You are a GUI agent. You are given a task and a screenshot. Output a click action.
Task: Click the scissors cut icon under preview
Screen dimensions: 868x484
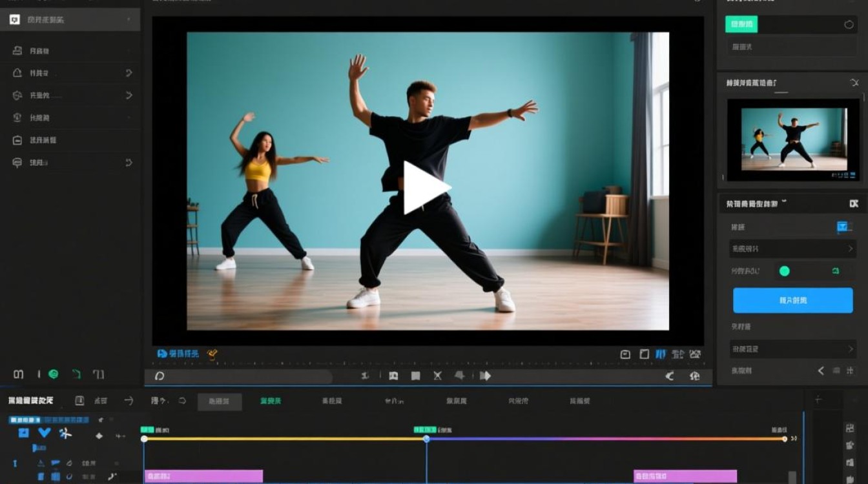click(x=437, y=376)
